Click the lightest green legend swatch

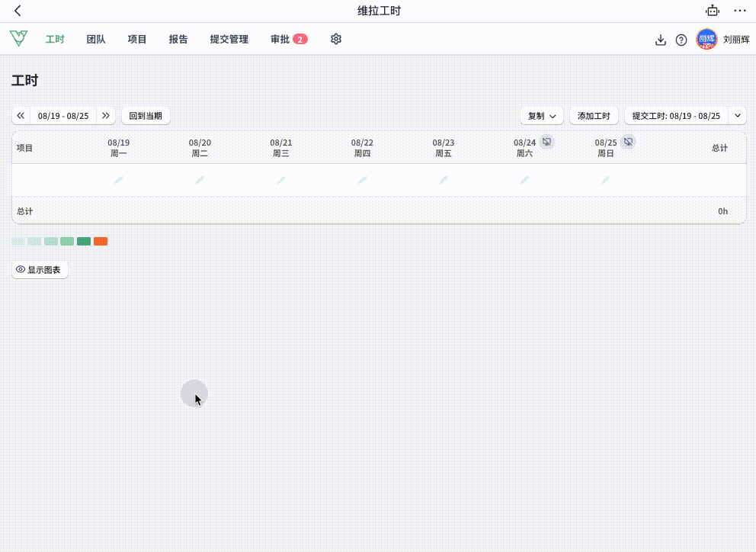point(18,241)
